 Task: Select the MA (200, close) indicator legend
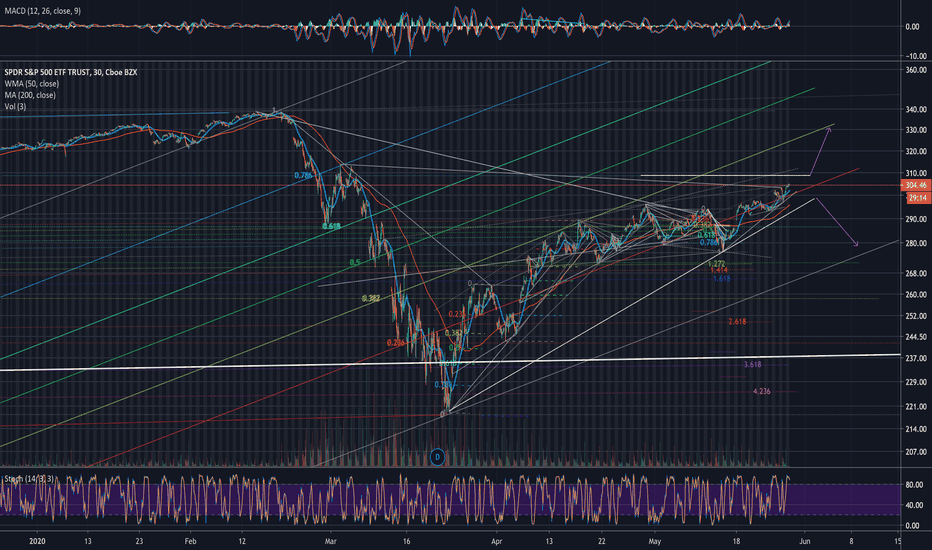point(30,95)
